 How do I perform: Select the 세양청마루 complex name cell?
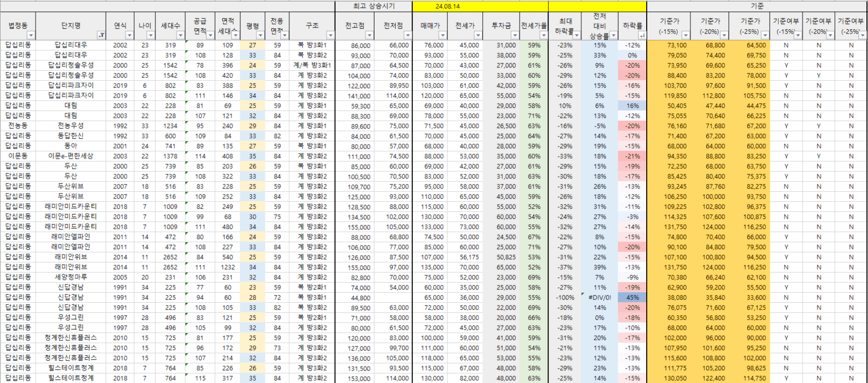pyautogui.click(x=71, y=277)
